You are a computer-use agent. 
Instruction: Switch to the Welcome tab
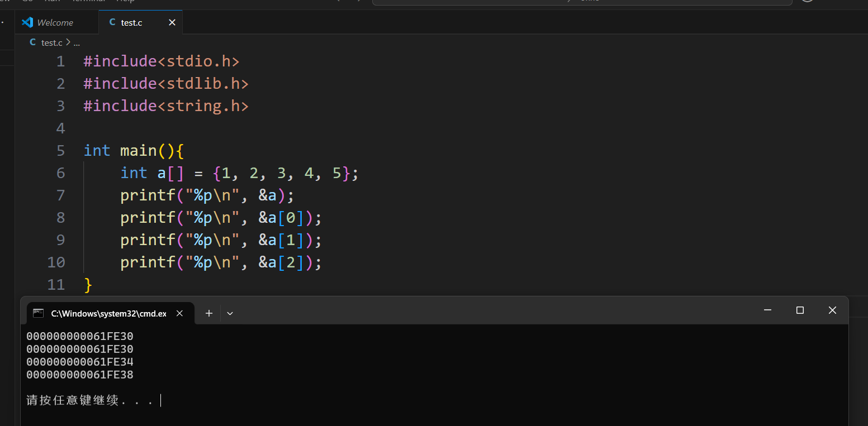(55, 22)
